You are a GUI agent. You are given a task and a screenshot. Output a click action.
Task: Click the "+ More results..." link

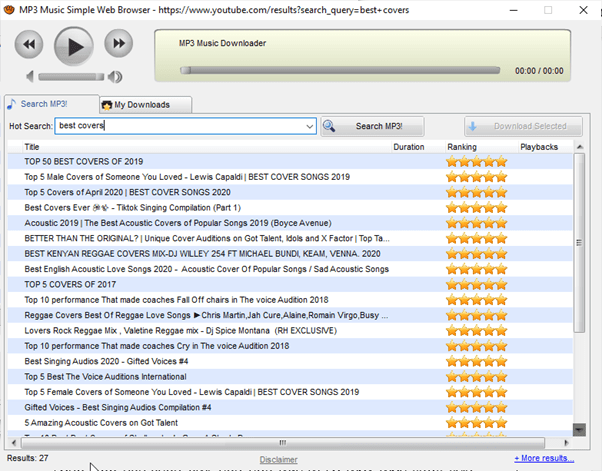pos(544,458)
